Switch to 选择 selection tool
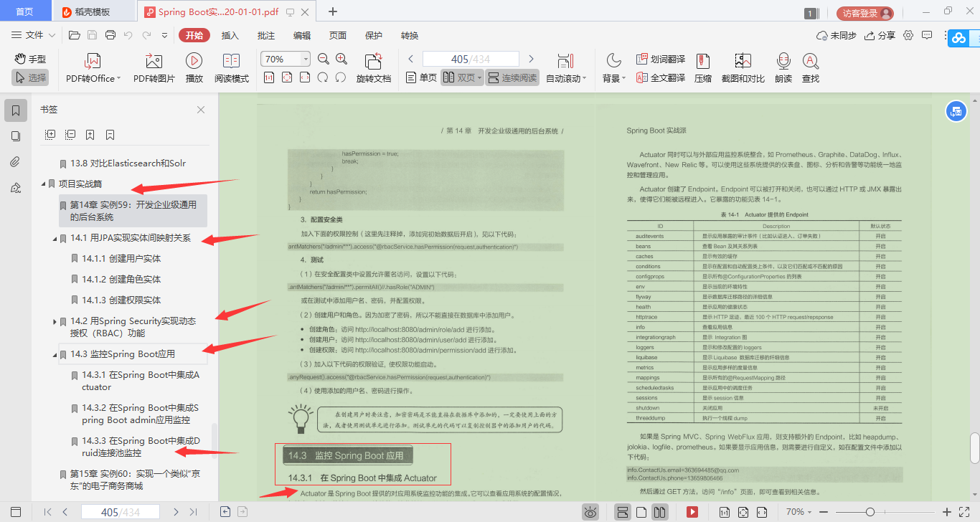This screenshot has height=522, width=980. pyautogui.click(x=30, y=77)
